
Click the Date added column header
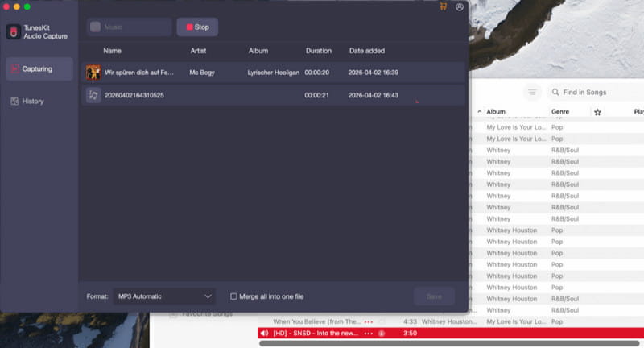click(367, 51)
